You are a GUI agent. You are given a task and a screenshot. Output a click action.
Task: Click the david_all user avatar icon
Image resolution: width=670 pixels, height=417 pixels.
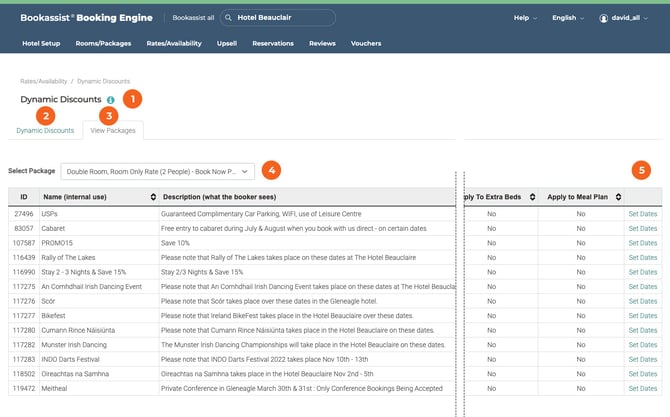(604, 18)
